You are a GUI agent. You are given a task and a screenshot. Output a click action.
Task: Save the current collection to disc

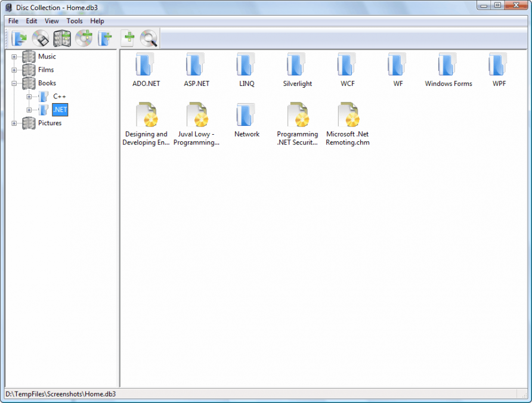point(41,38)
